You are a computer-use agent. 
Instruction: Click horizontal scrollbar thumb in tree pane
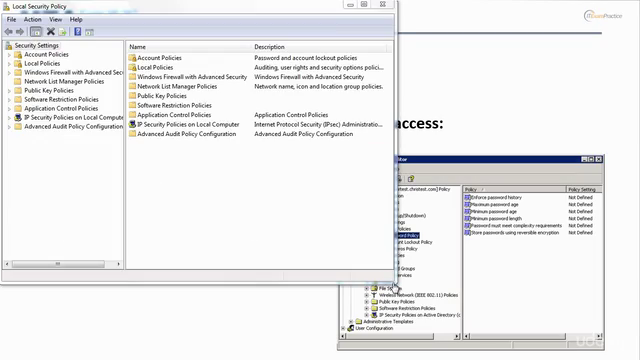point(58,264)
